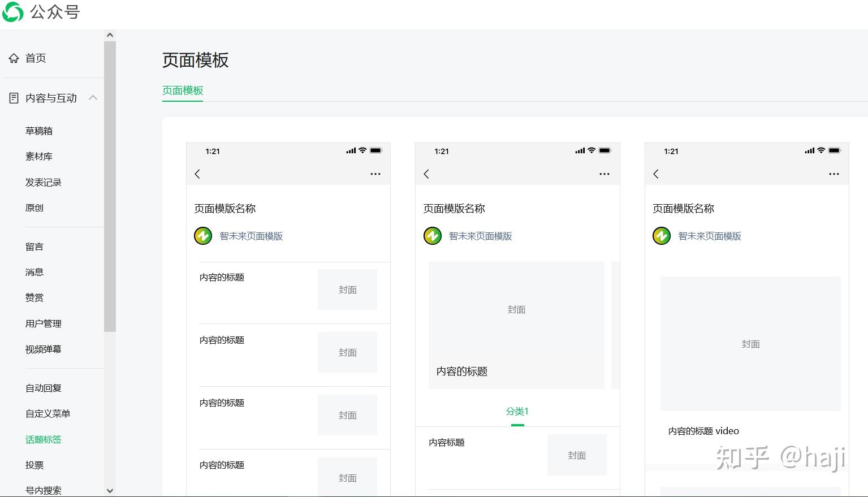Image resolution: width=868 pixels, height=497 pixels.
Task: Click the first 封面 thumbnail in list template
Action: click(x=347, y=289)
